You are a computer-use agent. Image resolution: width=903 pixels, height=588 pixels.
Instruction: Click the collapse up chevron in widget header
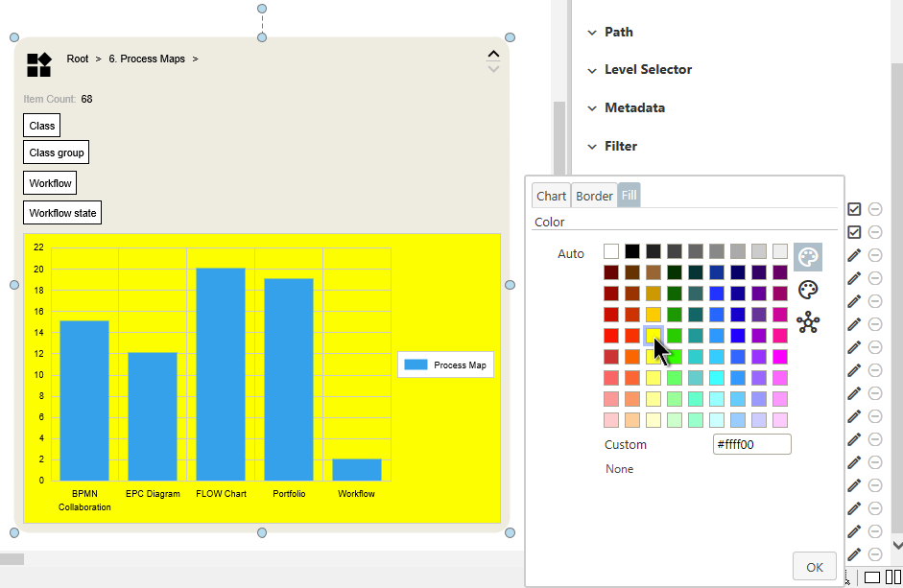[493, 55]
